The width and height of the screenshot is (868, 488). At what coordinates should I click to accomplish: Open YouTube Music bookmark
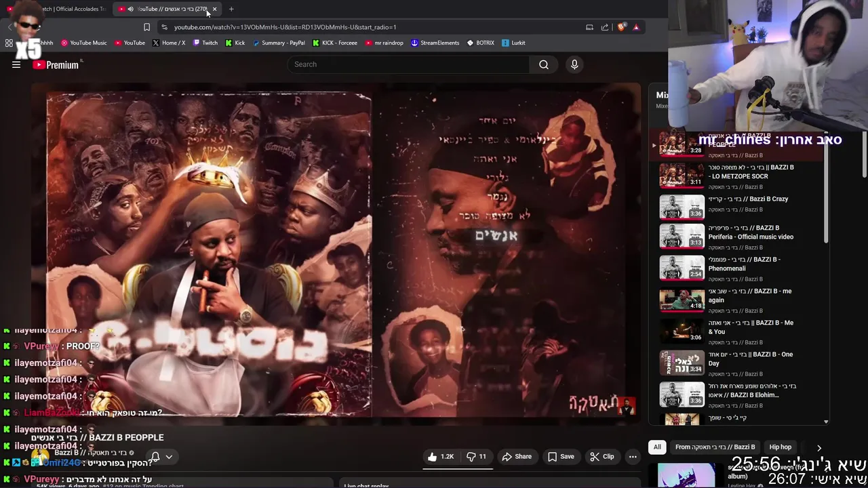pos(84,43)
